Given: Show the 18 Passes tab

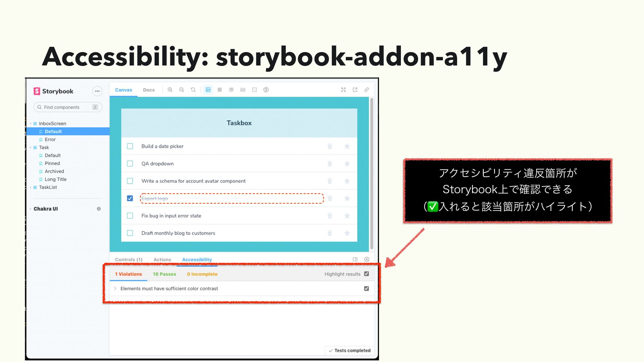Looking at the screenshot, I should point(164,274).
